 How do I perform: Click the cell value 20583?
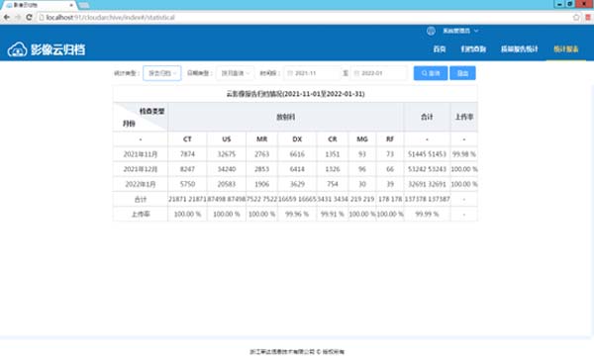(x=227, y=184)
